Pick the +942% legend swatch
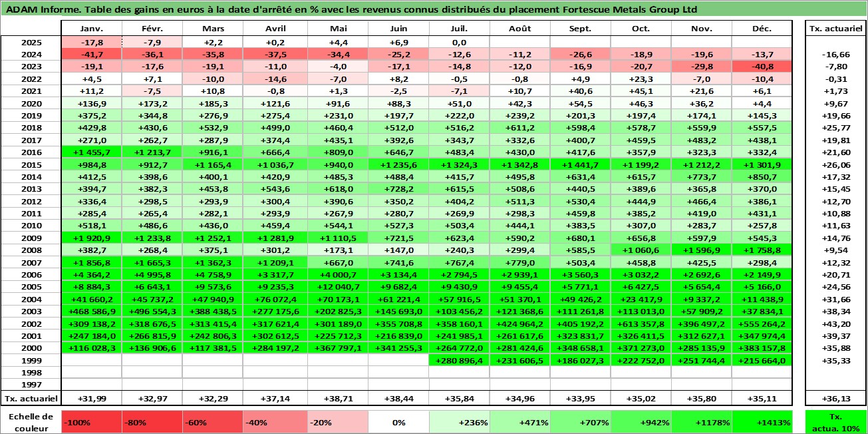The height and width of the screenshot is (434, 868). [x=641, y=422]
